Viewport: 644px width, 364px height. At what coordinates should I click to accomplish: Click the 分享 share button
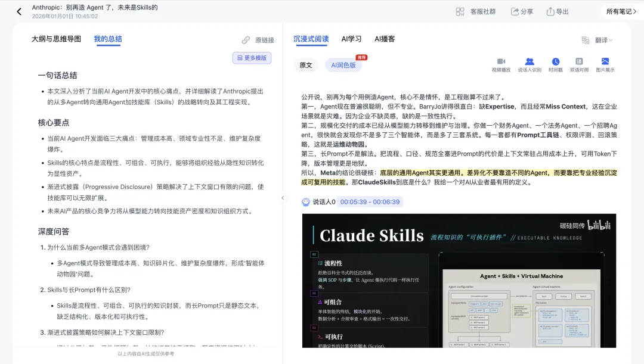522,11
